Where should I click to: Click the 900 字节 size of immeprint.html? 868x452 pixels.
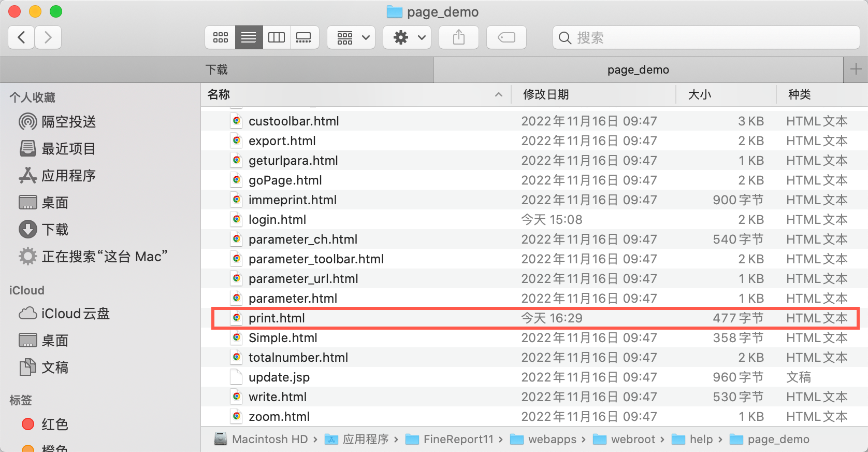[738, 200]
